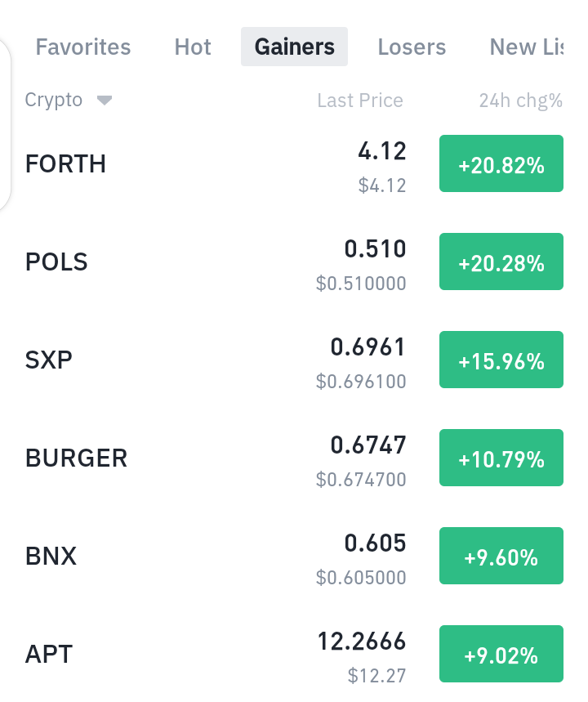Click the +20.82% change badge
The height and width of the screenshot is (702, 588).
[501, 164]
